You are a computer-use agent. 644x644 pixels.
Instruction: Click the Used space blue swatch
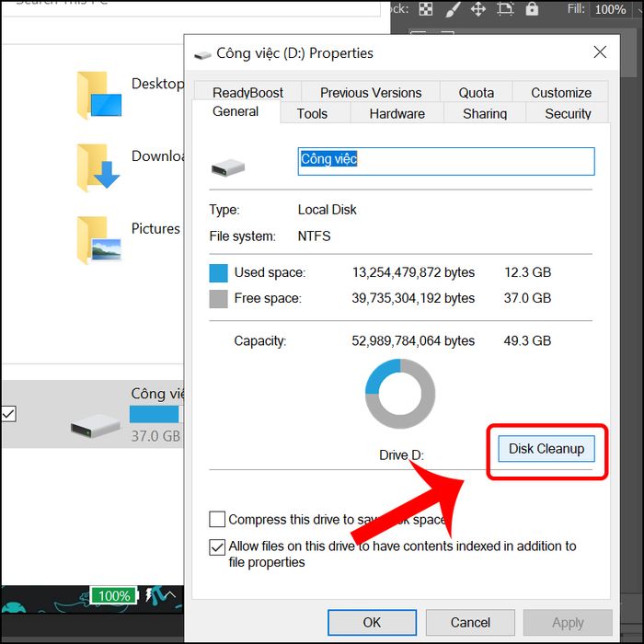(x=219, y=273)
